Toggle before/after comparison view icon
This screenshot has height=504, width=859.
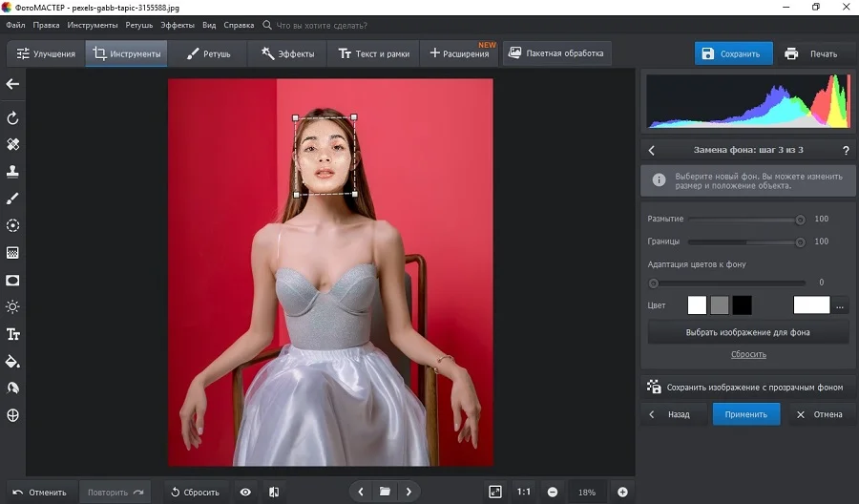point(274,492)
